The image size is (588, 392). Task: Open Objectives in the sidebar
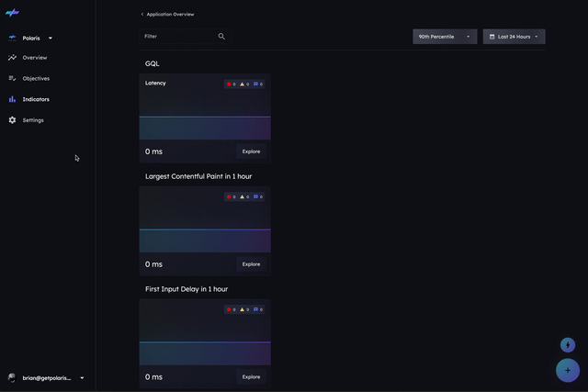36,78
